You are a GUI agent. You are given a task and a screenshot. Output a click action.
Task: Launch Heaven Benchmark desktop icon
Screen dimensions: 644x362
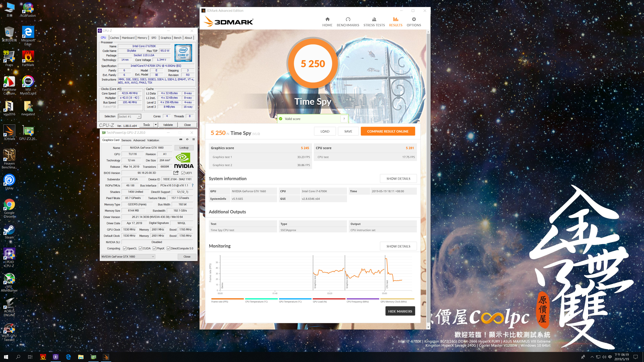[x=9, y=159]
